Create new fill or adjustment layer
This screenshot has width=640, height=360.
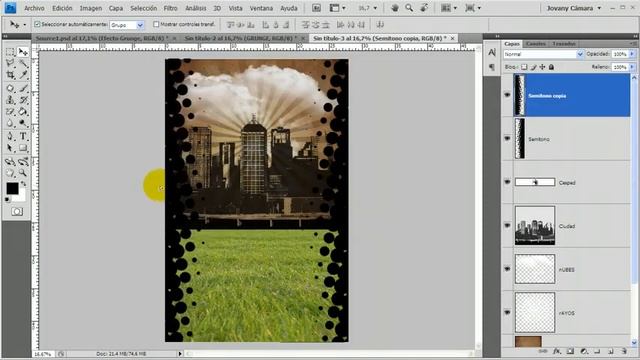coord(584,351)
